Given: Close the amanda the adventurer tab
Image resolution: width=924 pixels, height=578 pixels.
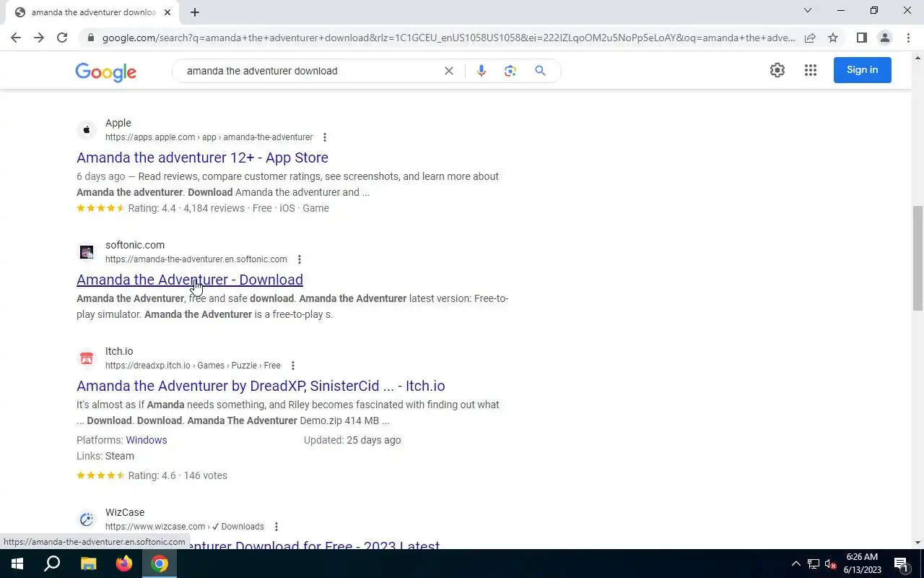Looking at the screenshot, I should pos(167,12).
